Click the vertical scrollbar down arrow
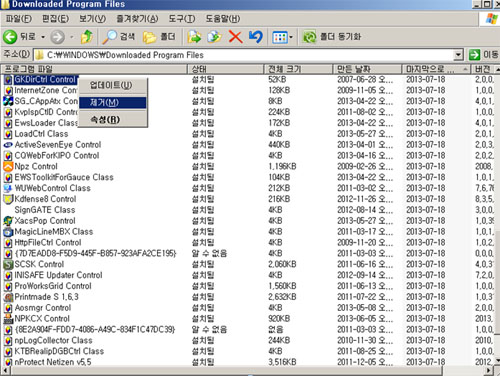The width and height of the screenshot is (500, 376). [497, 361]
